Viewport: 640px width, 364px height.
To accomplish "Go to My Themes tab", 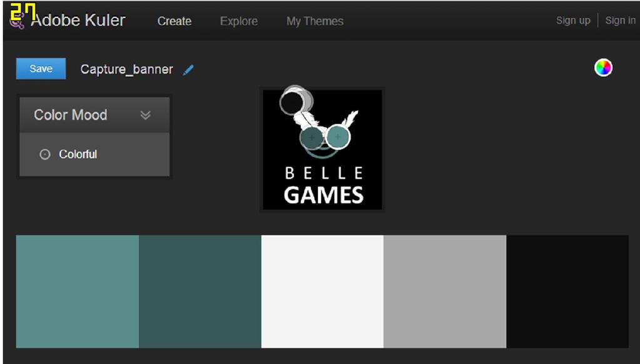I will pos(315,21).
